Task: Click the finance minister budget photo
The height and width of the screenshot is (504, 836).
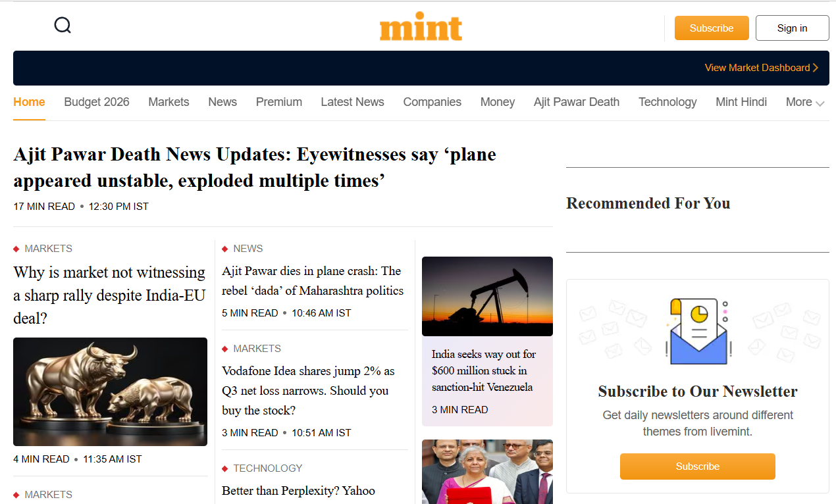Action: tap(487, 471)
